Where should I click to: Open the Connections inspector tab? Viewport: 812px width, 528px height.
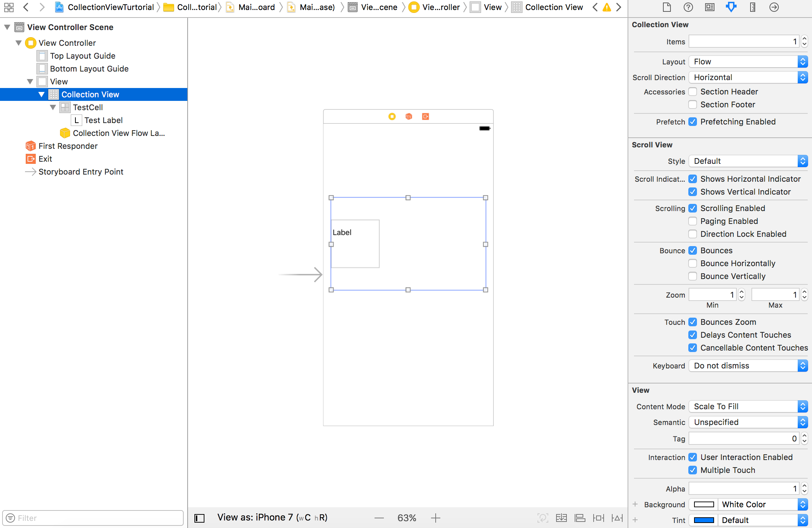[774, 7]
